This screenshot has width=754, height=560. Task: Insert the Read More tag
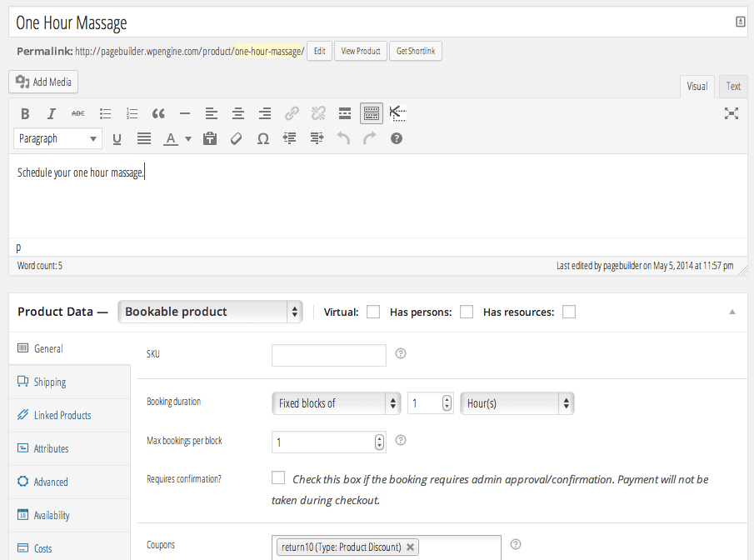click(x=344, y=114)
